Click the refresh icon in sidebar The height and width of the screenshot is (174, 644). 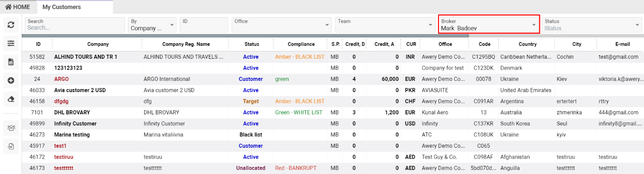coord(11,25)
